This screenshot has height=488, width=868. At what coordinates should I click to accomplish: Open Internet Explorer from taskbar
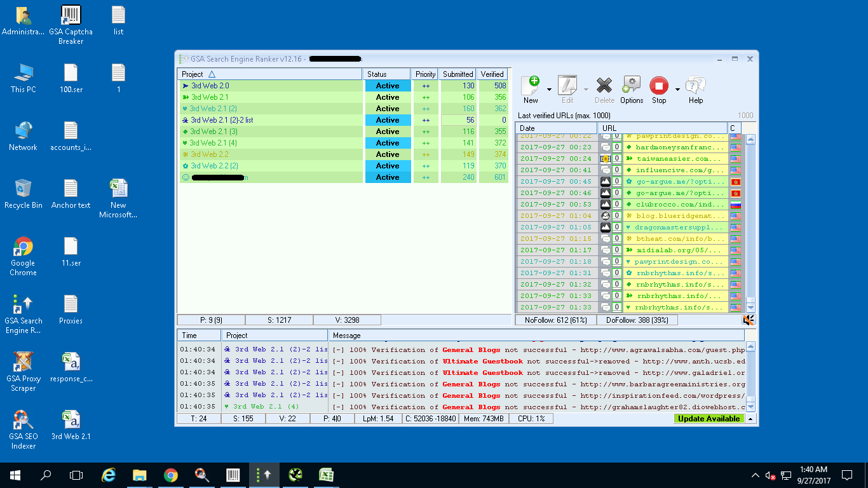pos(109,475)
